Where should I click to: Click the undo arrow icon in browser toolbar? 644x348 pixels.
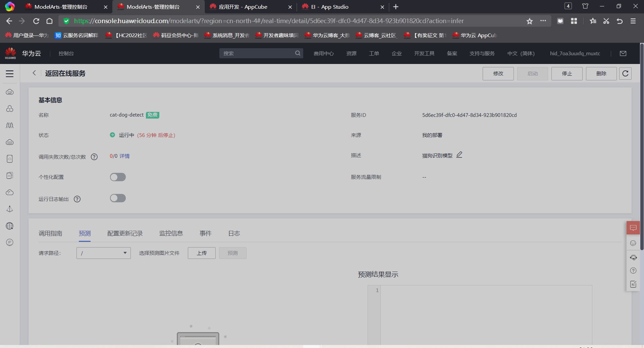[620, 21]
